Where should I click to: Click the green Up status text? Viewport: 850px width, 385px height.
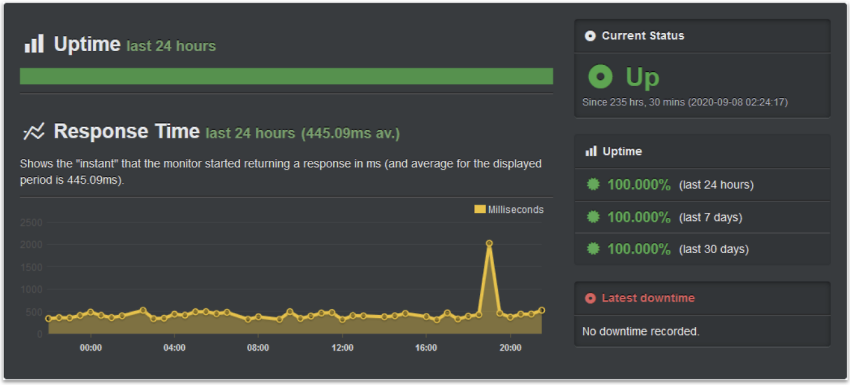click(642, 77)
